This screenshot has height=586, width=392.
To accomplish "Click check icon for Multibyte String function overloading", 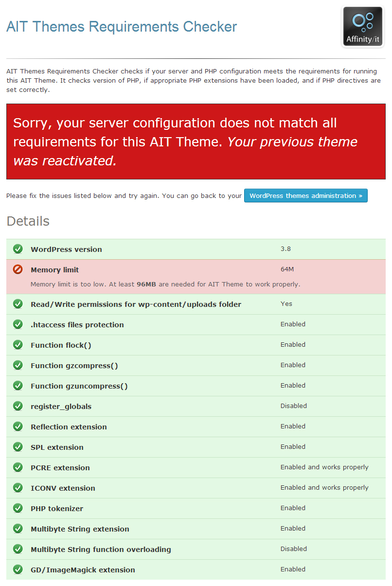I will 18,549.
